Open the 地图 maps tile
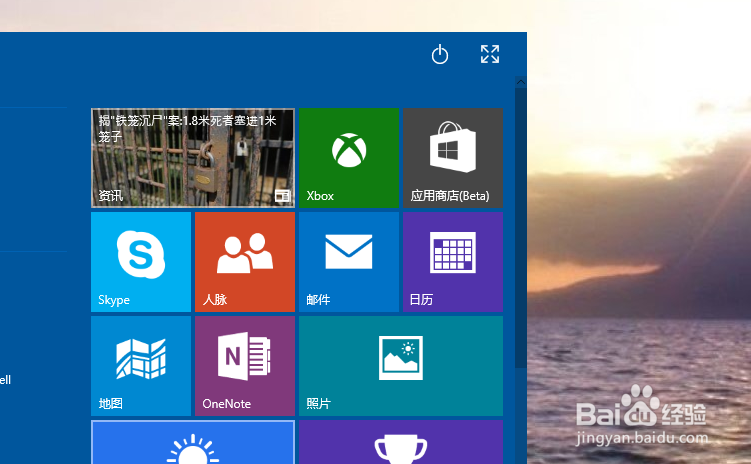 click(141, 366)
